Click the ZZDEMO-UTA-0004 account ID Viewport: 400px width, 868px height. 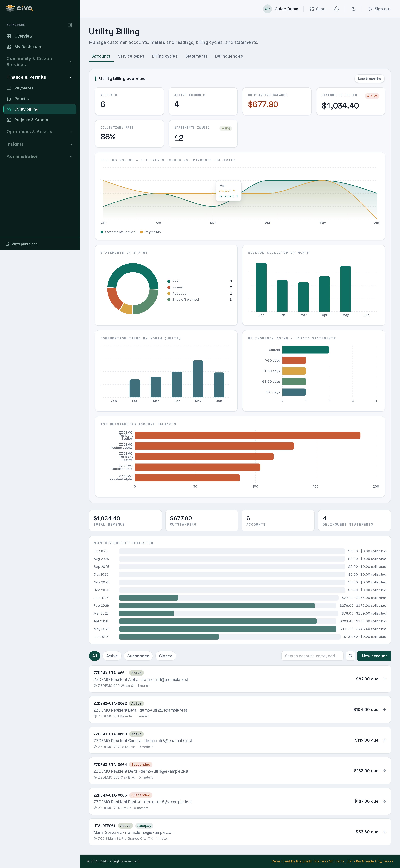click(110, 765)
